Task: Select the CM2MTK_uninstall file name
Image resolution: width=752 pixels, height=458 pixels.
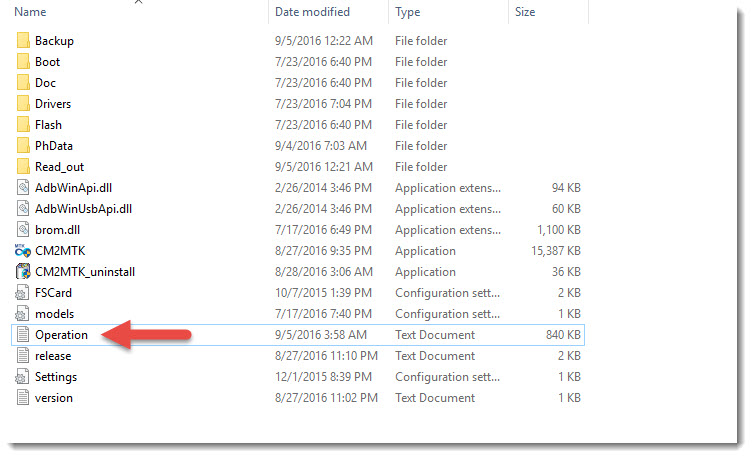Action: [85, 272]
